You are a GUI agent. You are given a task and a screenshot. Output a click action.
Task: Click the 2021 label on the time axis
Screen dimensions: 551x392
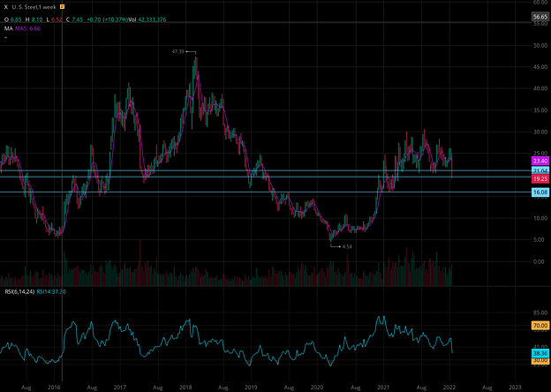tap(383, 388)
